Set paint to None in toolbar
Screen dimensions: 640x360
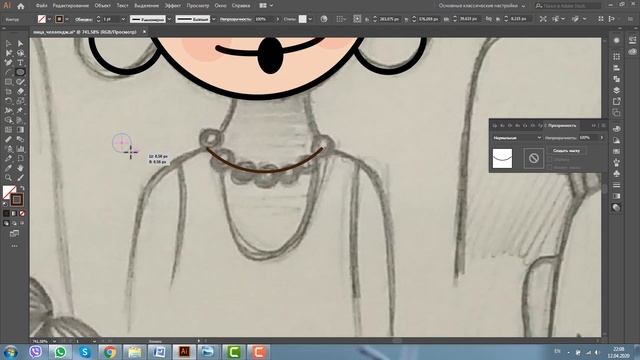22,213
